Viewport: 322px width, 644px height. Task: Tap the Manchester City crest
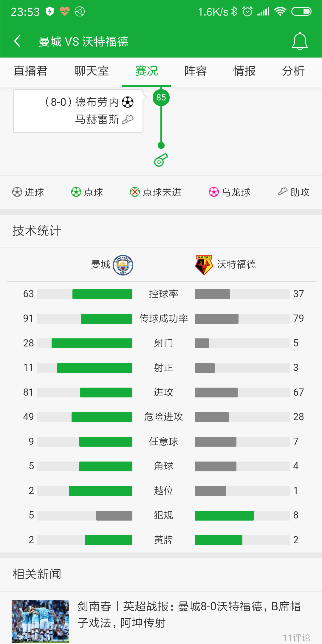point(123,265)
